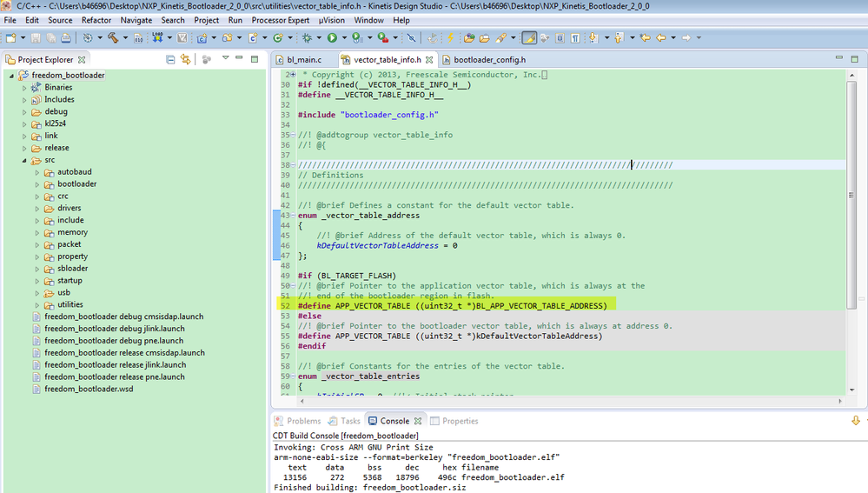Click the binary 010 toolbar icon

click(x=138, y=37)
